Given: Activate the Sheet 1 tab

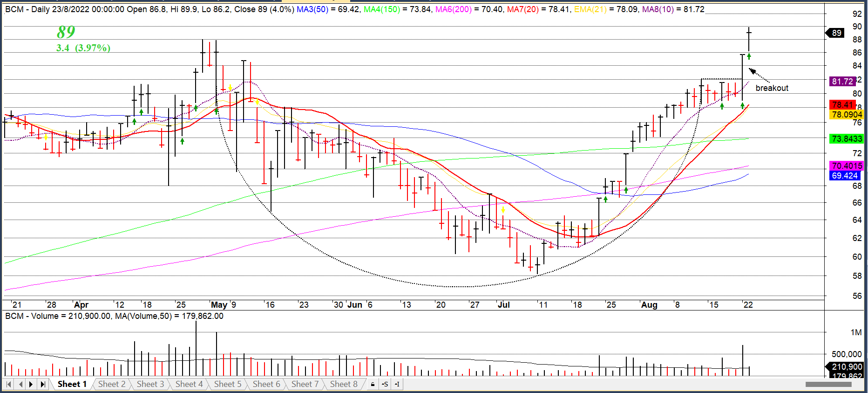Looking at the screenshot, I should pyautogui.click(x=72, y=384).
